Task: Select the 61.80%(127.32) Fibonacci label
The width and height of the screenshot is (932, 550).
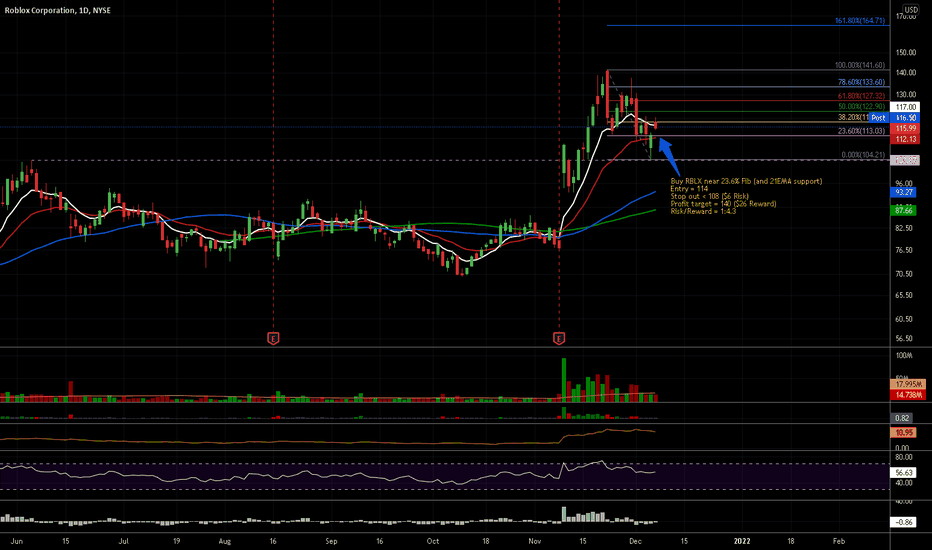Action: (861, 96)
